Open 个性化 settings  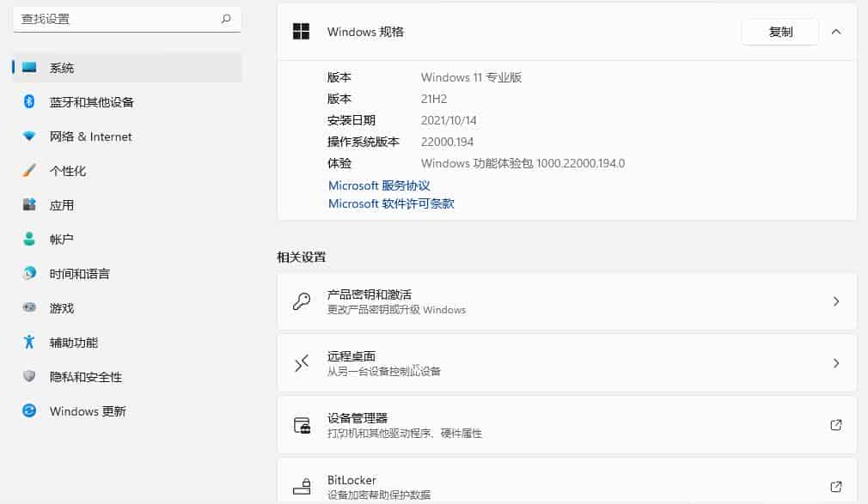[127, 170]
